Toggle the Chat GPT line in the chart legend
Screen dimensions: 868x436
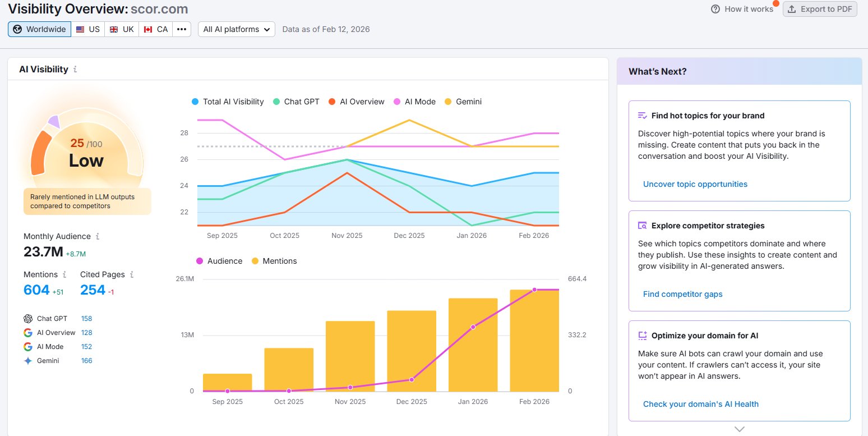click(x=296, y=102)
